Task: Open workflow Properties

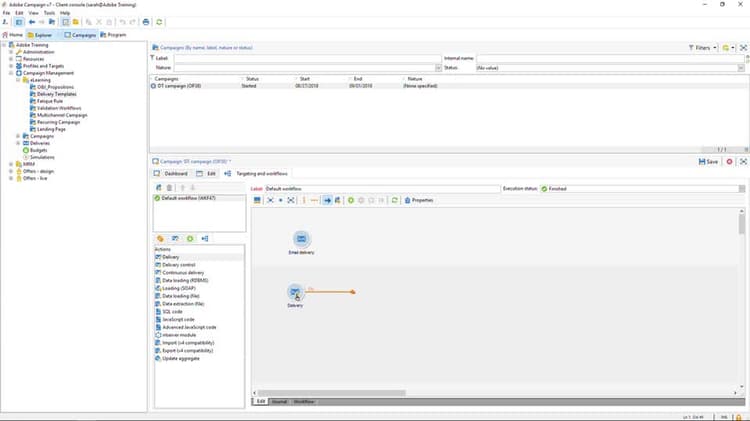Action: [419, 200]
